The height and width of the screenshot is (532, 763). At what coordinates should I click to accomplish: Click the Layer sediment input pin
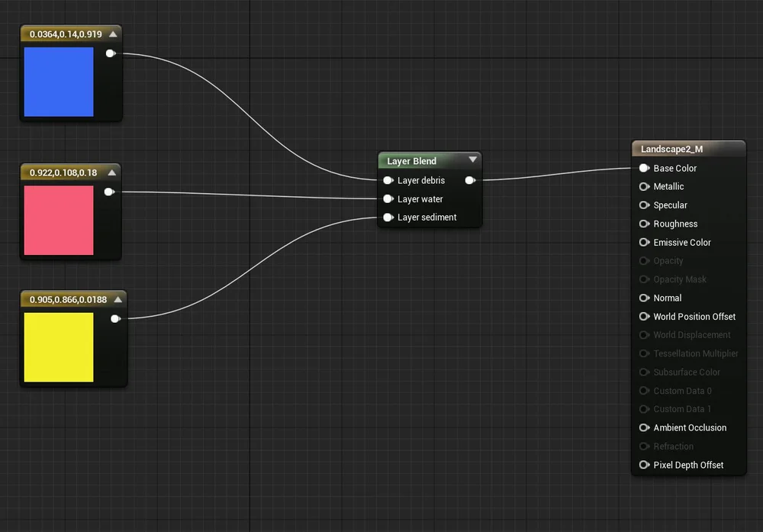click(388, 217)
